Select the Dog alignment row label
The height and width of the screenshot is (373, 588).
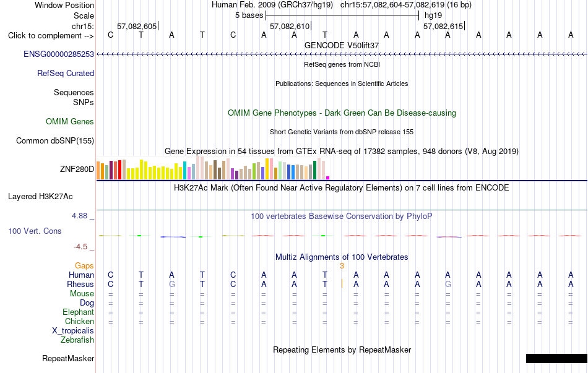[87, 303]
